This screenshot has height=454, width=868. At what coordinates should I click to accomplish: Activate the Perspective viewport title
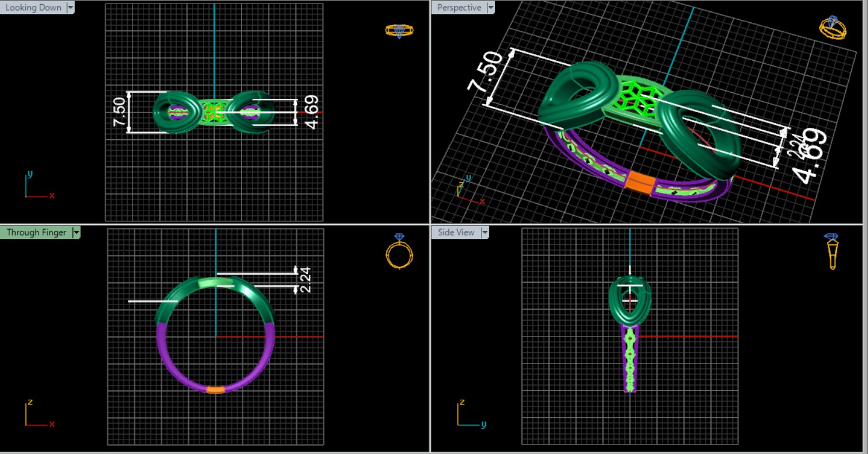459,8
